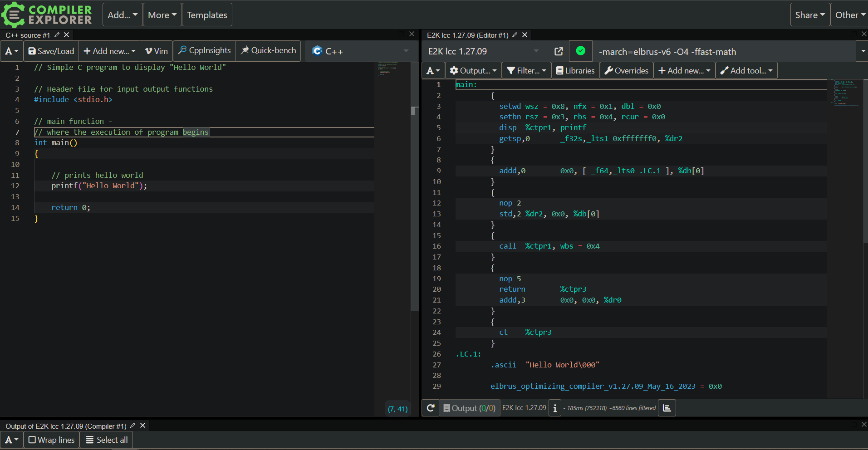Open the Templates button

click(x=207, y=15)
